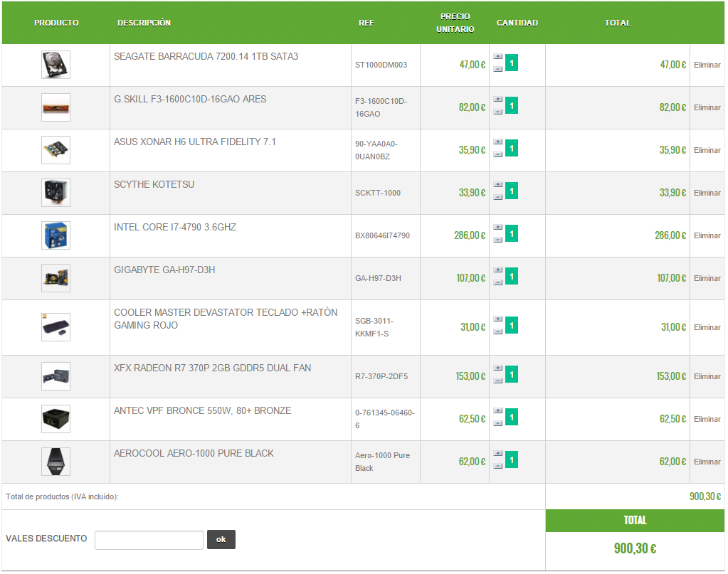The image size is (728, 574).
Task: Decrease quantity of Intel Core i7-4790
Action: pos(497,240)
